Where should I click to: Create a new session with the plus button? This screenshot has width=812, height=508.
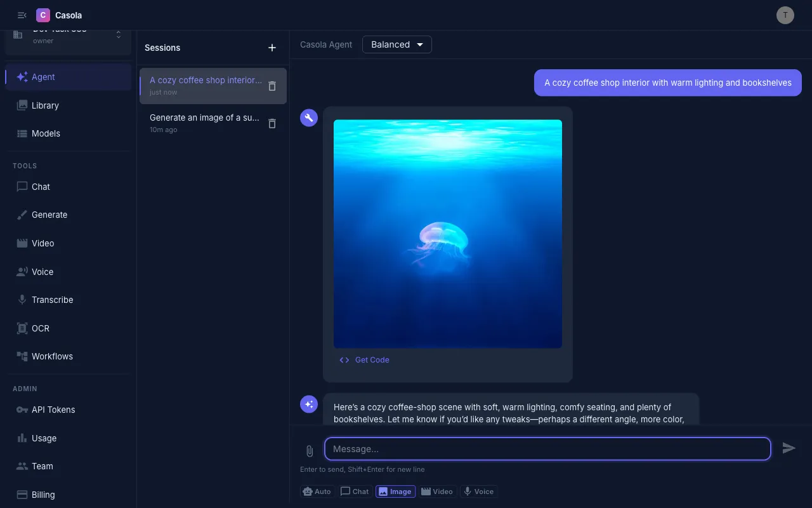272,47
